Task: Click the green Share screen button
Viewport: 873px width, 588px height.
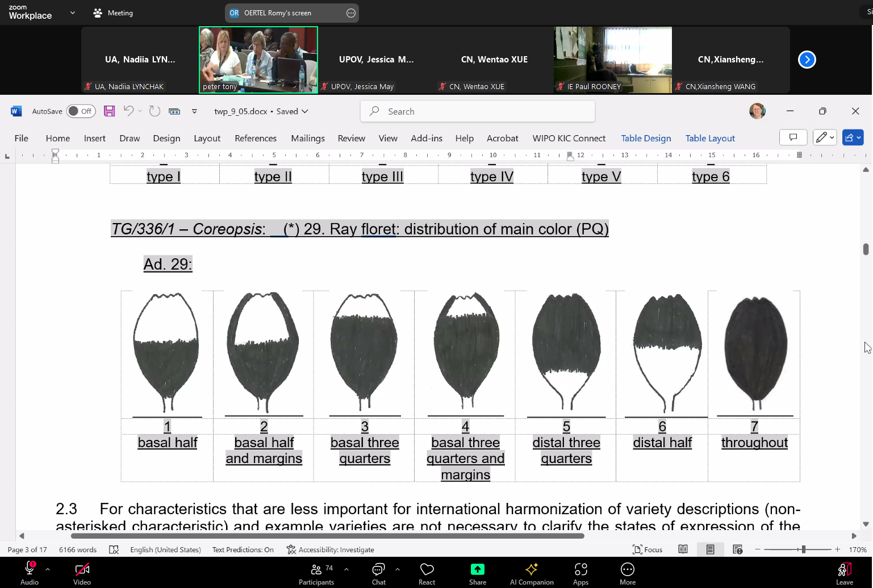Action: tap(477, 570)
